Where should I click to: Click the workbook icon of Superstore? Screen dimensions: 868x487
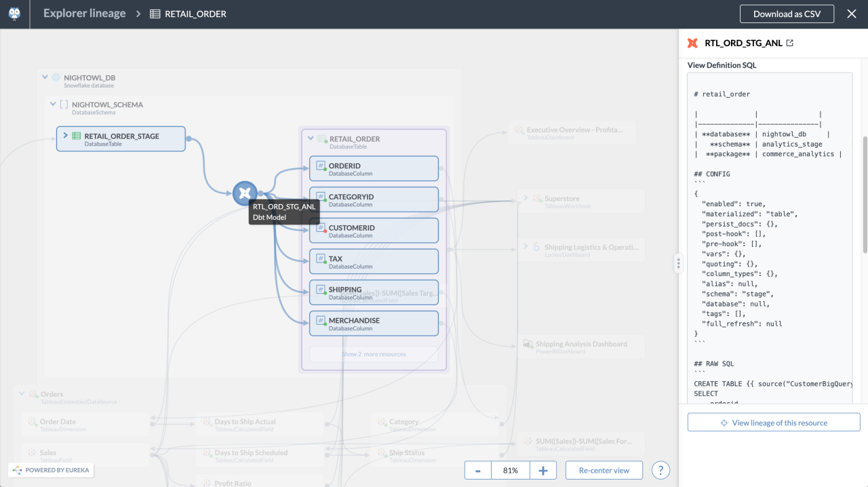pyautogui.click(x=536, y=199)
